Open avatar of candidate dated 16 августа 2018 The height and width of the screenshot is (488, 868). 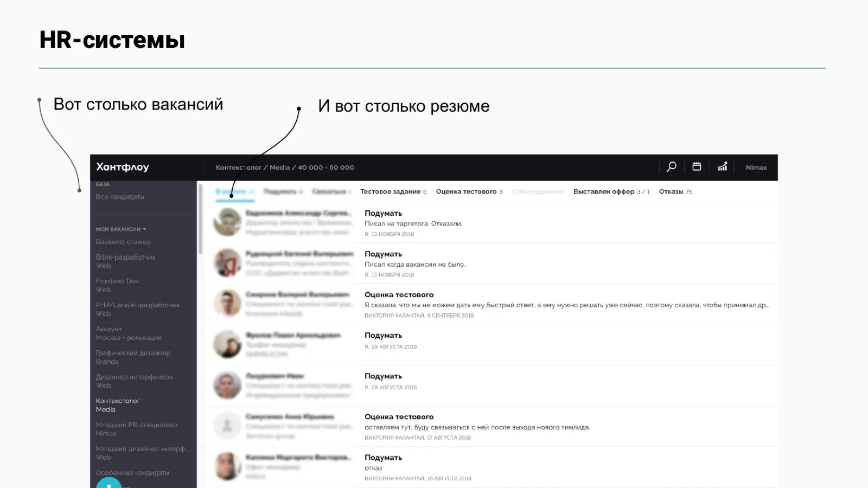pyautogui.click(x=227, y=466)
